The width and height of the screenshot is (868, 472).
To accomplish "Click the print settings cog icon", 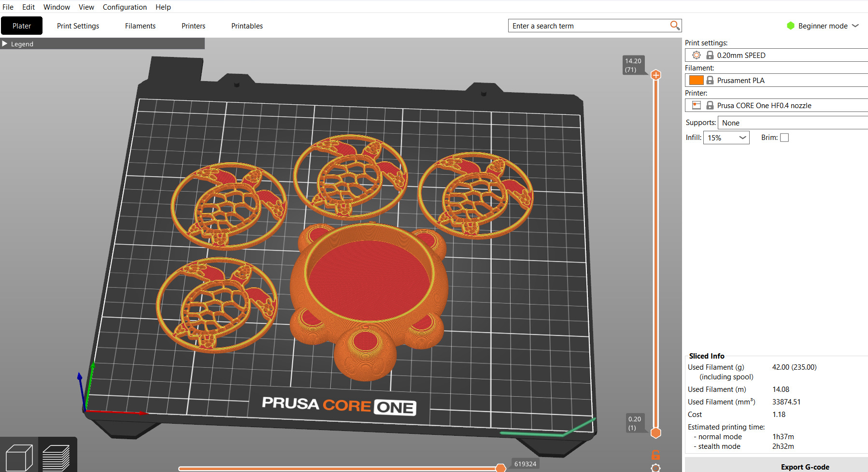I will click(696, 55).
